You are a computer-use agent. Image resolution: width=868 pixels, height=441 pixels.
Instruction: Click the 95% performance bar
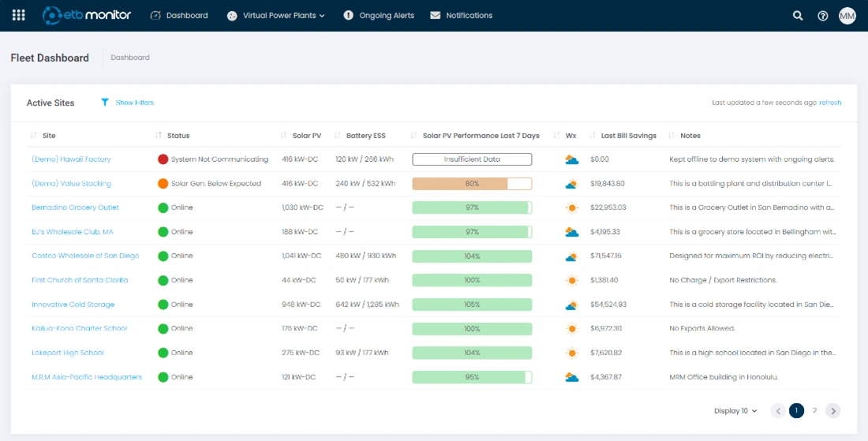472,377
